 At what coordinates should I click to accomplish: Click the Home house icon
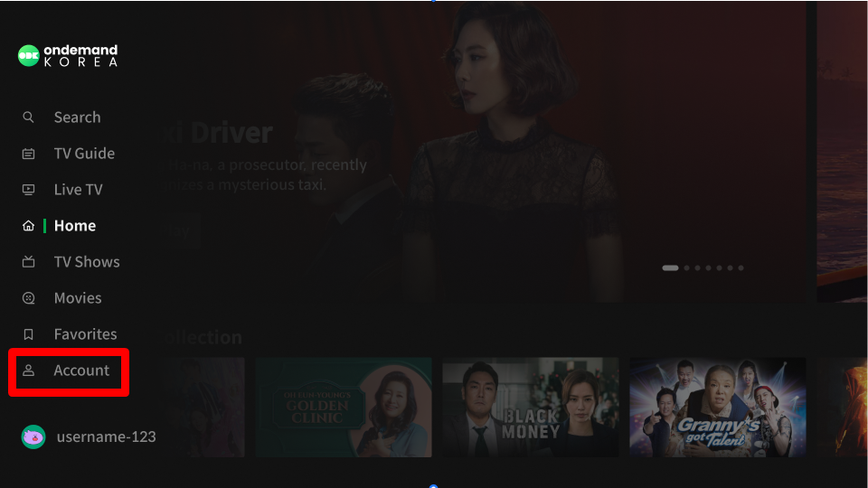pos(28,226)
